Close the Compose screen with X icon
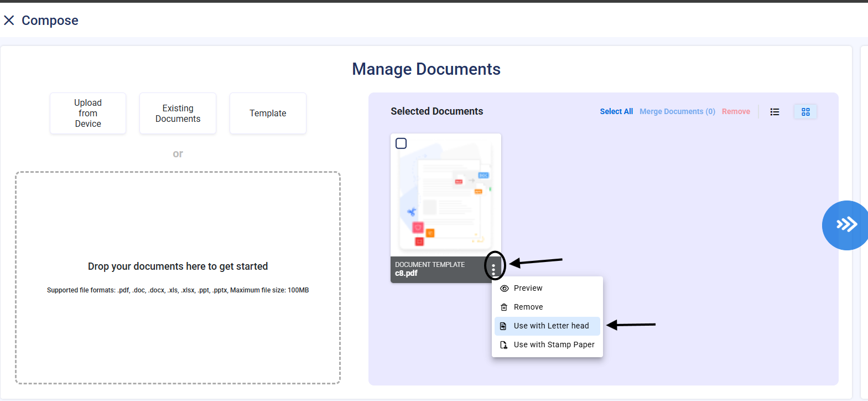This screenshot has width=868, height=401. (9, 20)
